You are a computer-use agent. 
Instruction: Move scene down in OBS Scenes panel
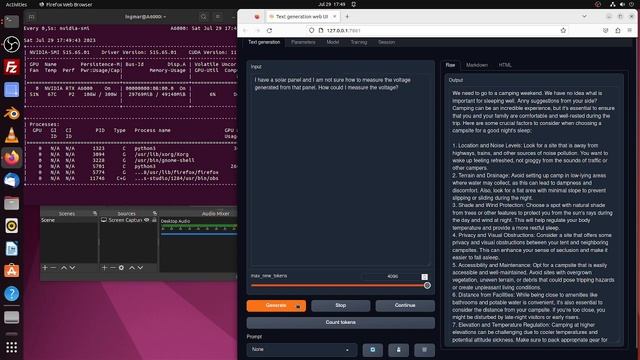click(72, 268)
